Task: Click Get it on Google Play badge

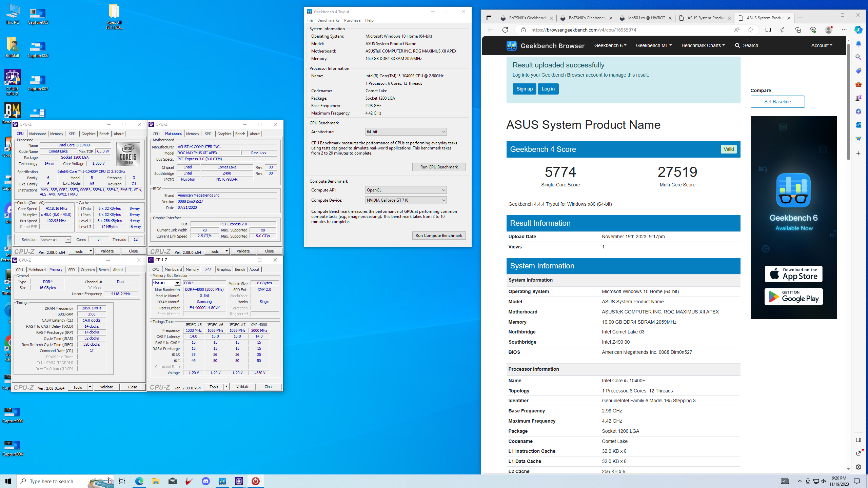Action: (x=793, y=297)
